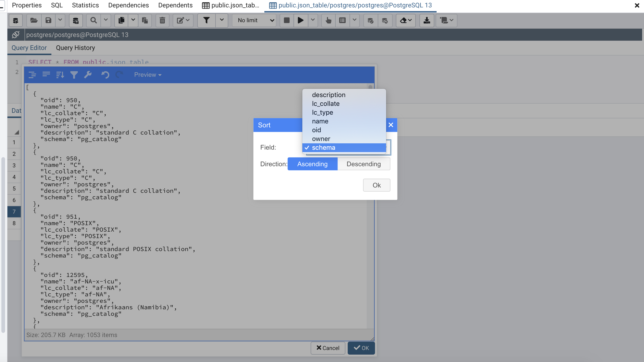Screen dimensions: 644x362
Task: Click the JSON editor repair wrench icon
Action: [x=88, y=75]
